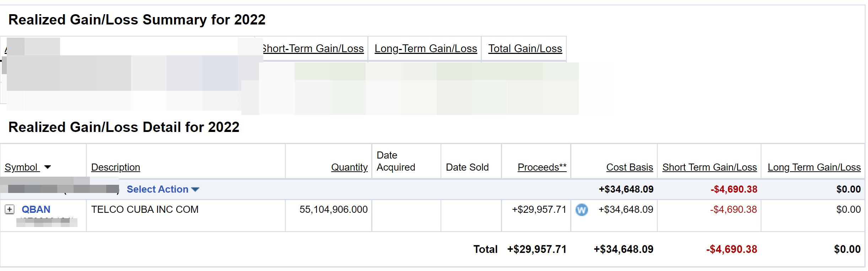Open the QBAN symbol link

(x=36, y=209)
